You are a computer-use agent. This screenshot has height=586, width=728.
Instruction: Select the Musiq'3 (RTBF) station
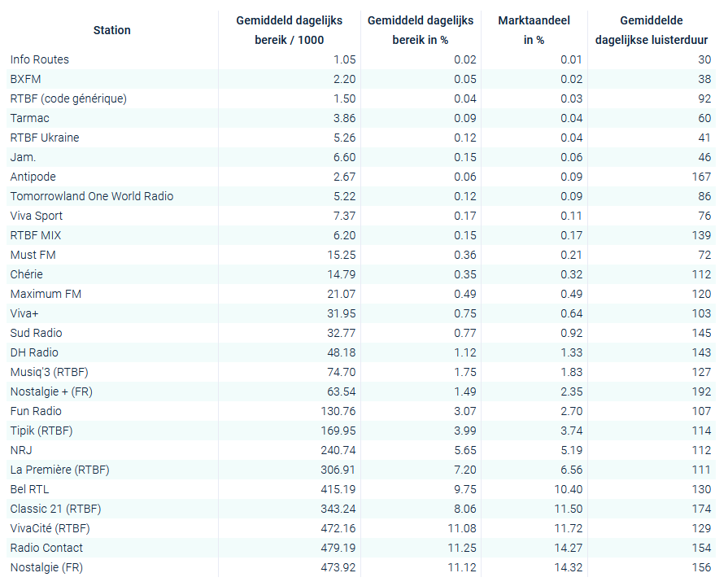pyautogui.click(x=49, y=372)
